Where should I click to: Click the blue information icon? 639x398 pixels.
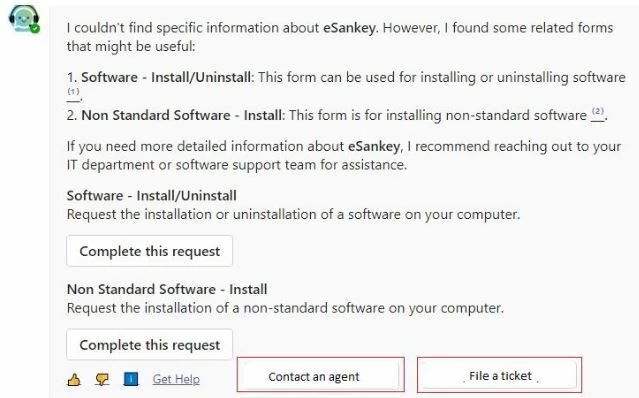[x=130, y=379]
